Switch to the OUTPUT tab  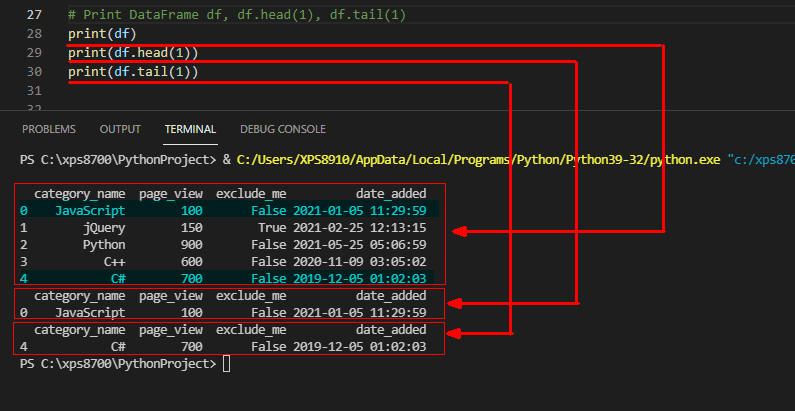[x=120, y=129]
